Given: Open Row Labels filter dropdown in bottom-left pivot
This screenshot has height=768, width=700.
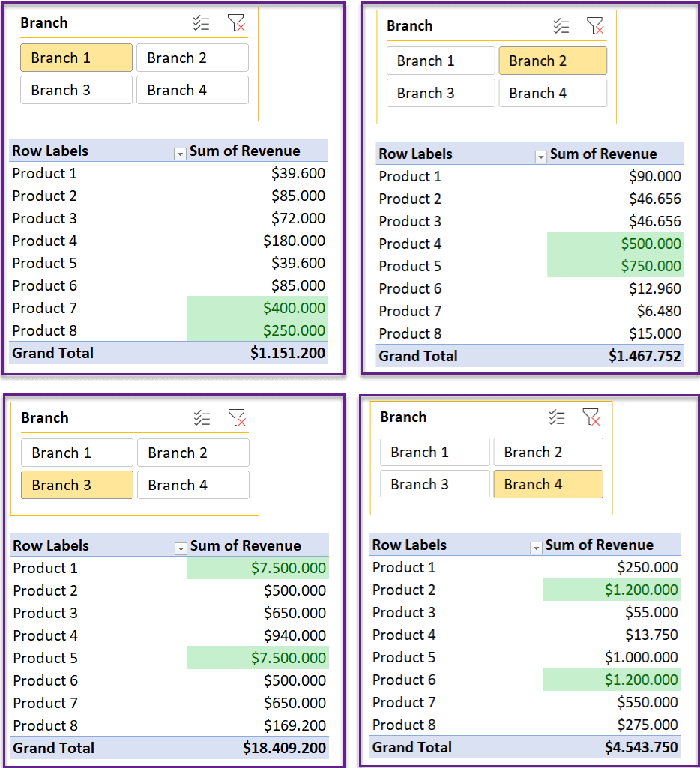Looking at the screenshot, I should pos(181,548).
